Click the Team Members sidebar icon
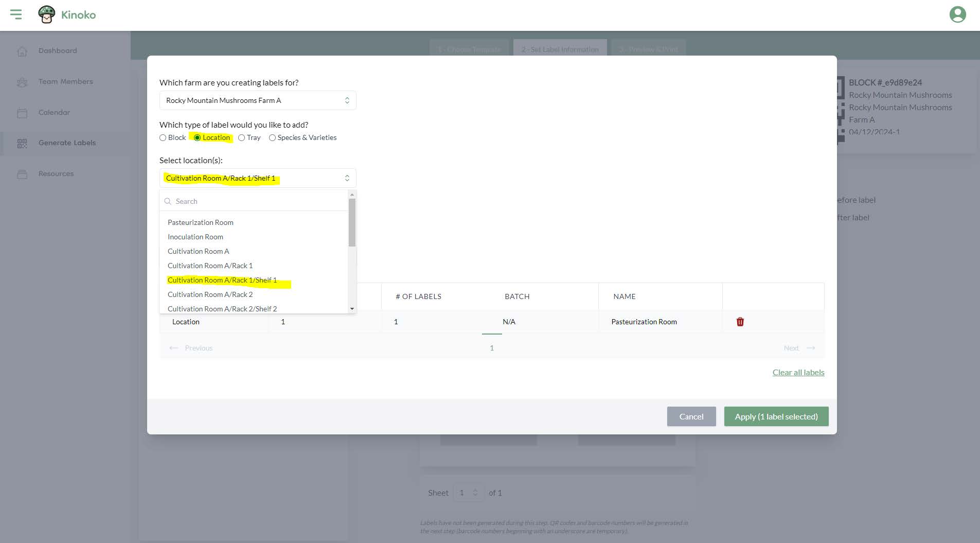This screenshot has height=543, width=980. pos(22,82)
